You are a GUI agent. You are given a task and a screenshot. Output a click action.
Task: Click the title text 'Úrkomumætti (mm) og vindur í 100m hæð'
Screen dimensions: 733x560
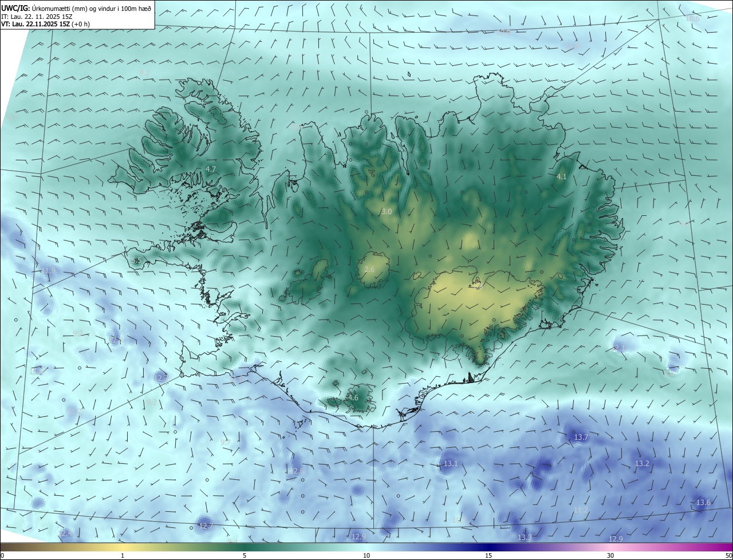91,8
